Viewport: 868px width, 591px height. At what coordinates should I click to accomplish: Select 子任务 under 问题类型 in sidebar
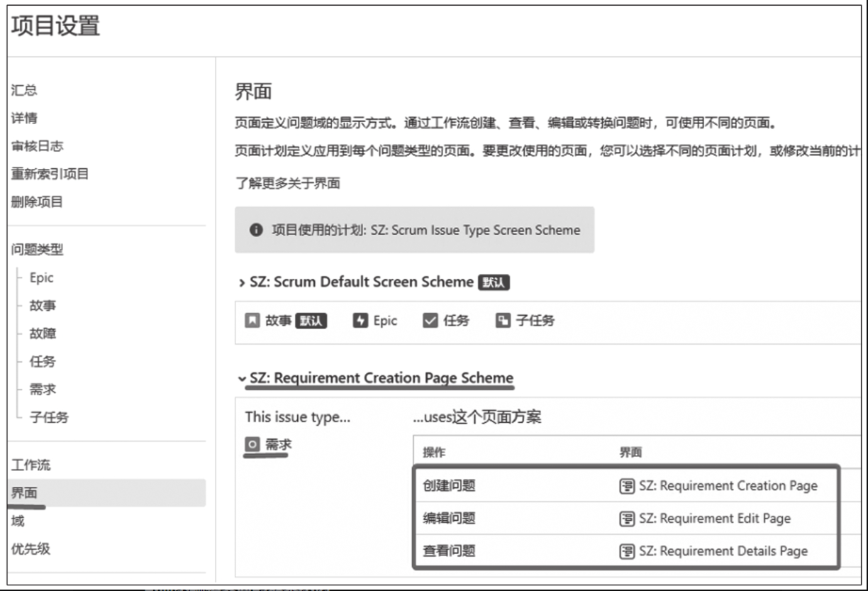[49, 417]
